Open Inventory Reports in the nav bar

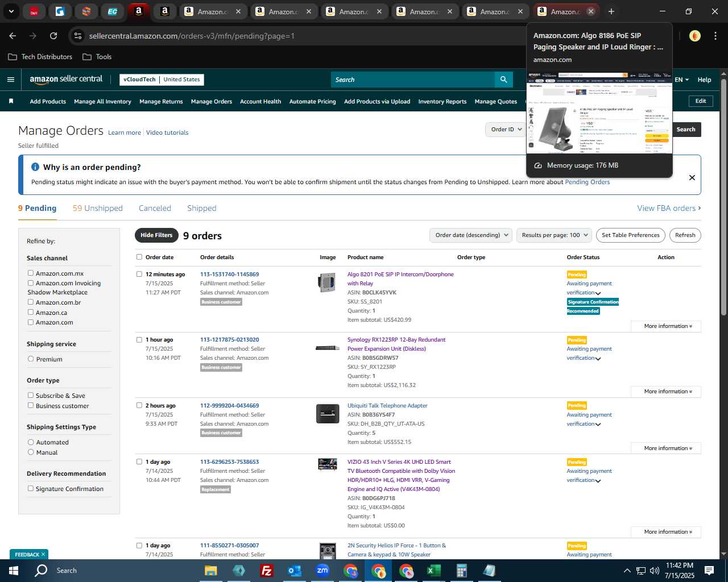(442, 101)
